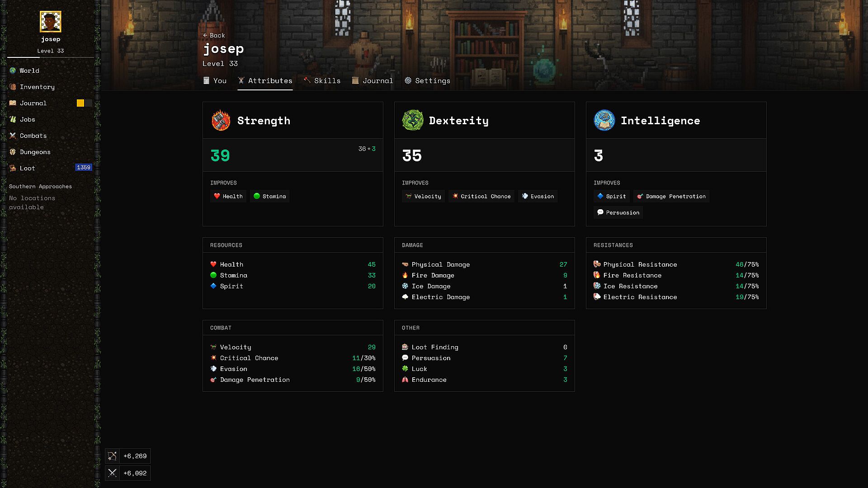Open World from the sidebar

pos(29,70)
